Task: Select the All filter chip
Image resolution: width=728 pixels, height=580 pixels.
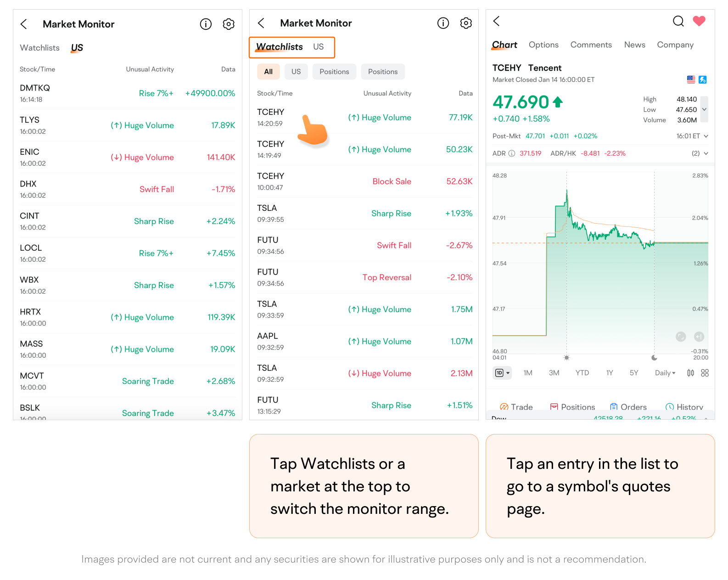Action: pyautogui.click(x=268, y=72)
